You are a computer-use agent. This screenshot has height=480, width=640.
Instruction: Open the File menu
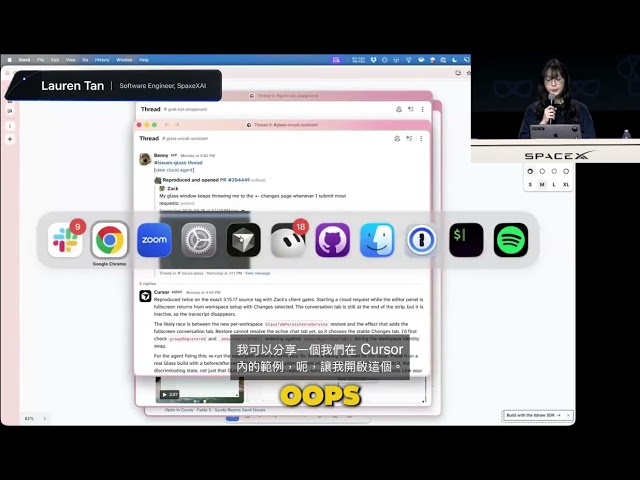(x=40, y=60)
